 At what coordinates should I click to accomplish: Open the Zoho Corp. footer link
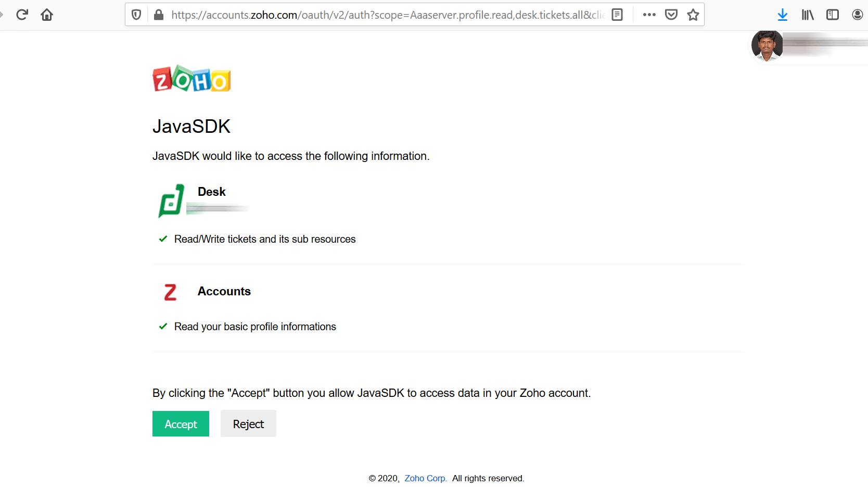coord(425,478)
